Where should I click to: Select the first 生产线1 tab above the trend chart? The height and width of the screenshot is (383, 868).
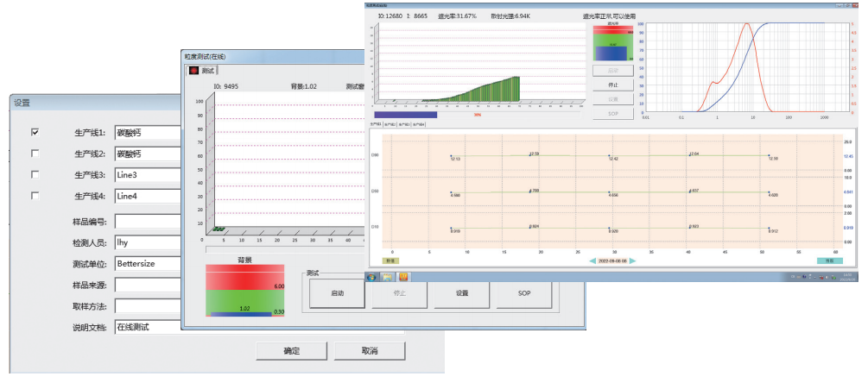pos(377,124)
